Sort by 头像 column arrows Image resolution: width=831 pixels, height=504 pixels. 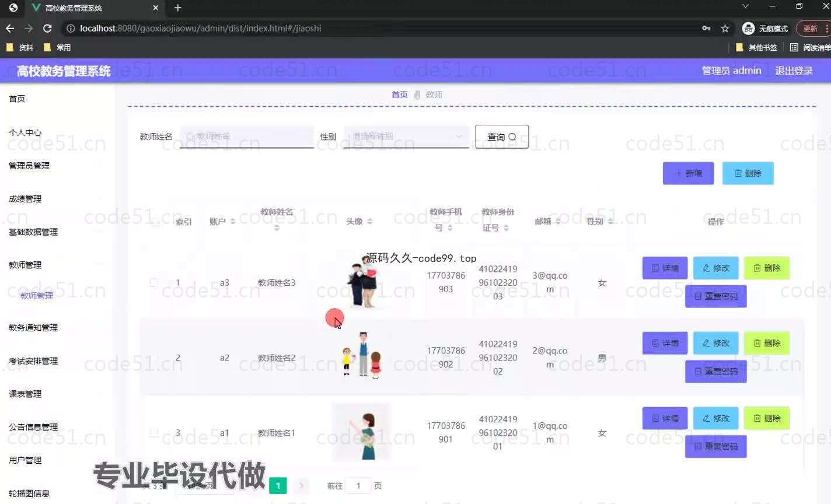[369, 222]
